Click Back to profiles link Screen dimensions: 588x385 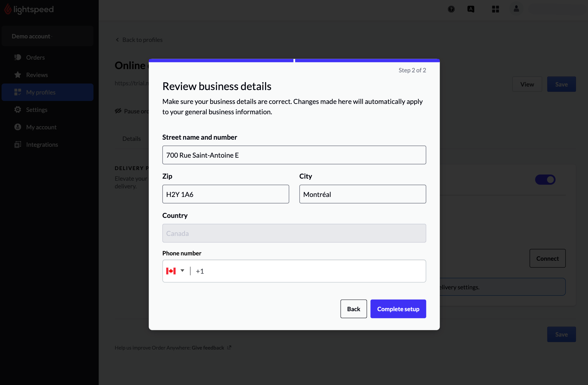[x=138, y=40]
